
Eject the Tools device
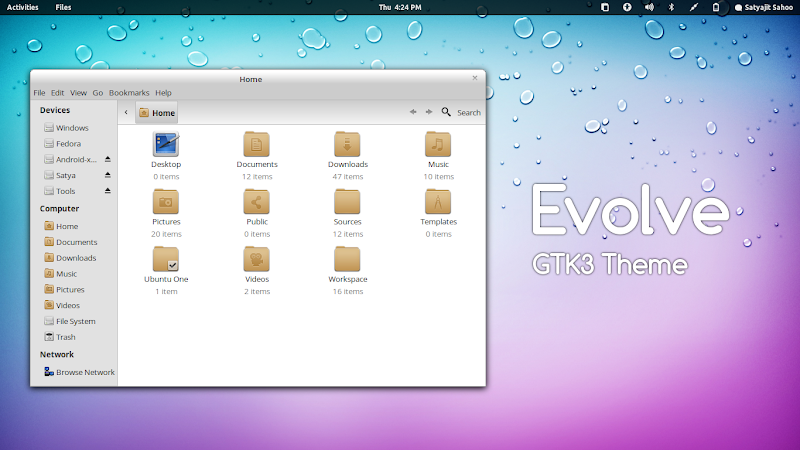108,191
